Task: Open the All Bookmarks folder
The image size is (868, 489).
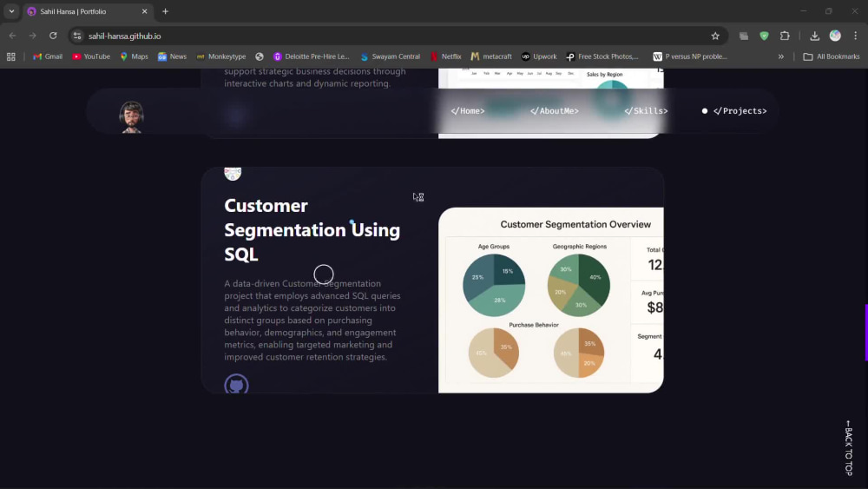Action: click(x=832, y=56)
